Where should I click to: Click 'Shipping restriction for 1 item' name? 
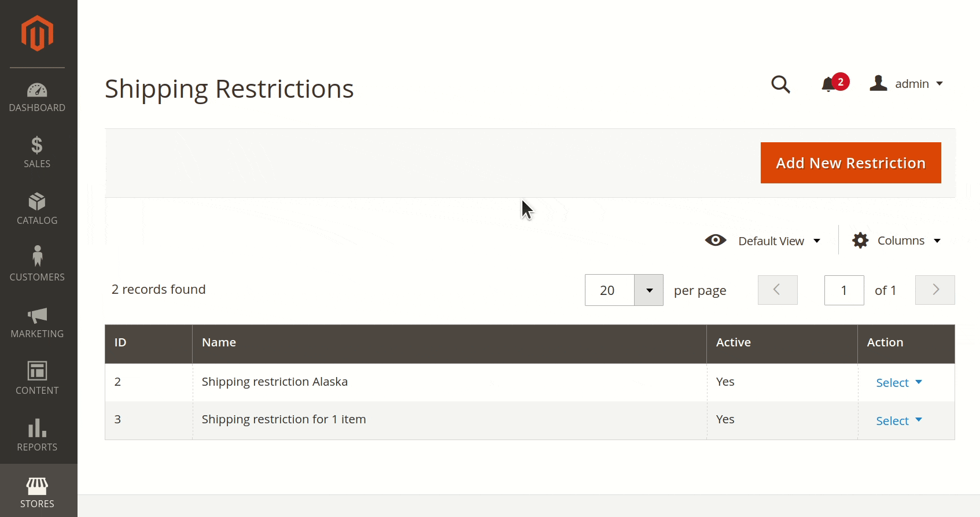click(x=283, y=419)
